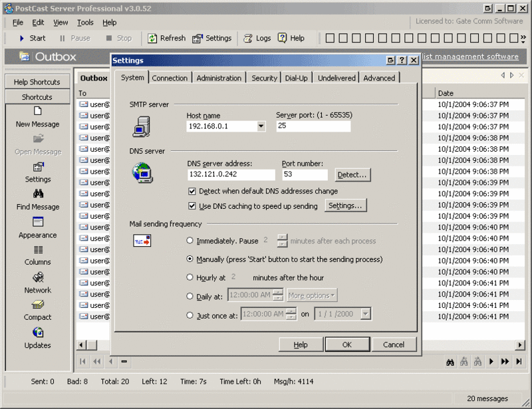Select the Manually sending radio option
The image size is (532, 409).
tap(190, 259)
